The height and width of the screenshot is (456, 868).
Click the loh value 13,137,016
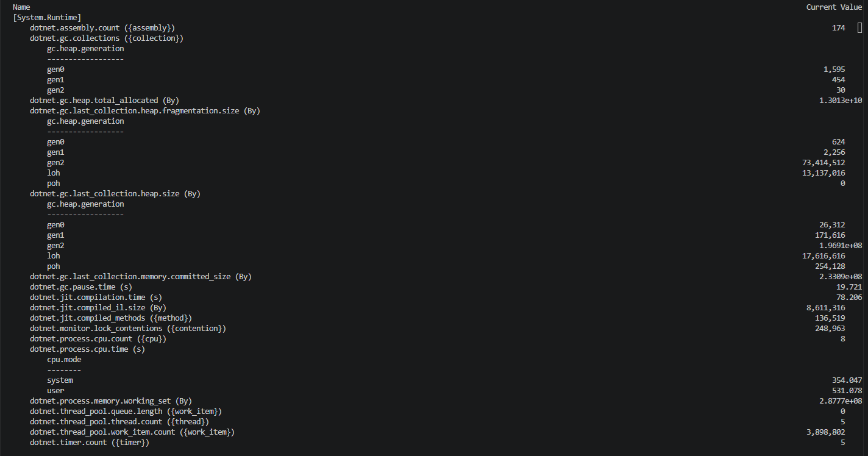click(x=824, y=173)
